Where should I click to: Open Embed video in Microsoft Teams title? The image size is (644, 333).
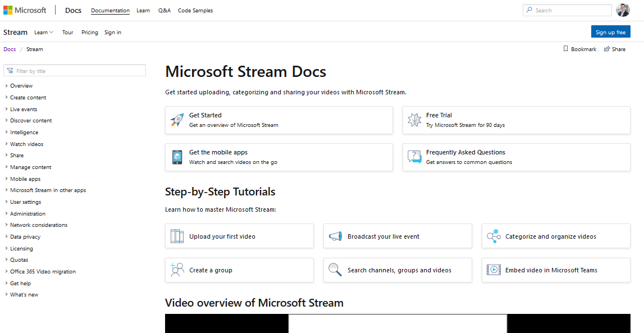pos(551,270)
